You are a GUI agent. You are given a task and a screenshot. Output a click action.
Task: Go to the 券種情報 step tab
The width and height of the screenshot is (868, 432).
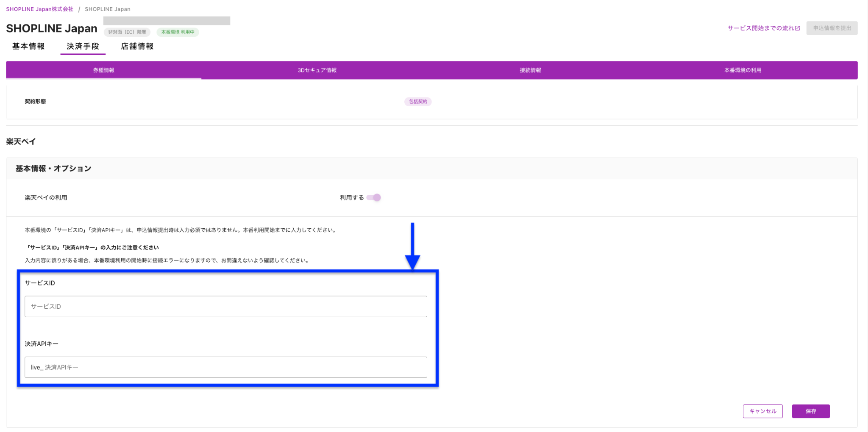click(x=104, y=70)
